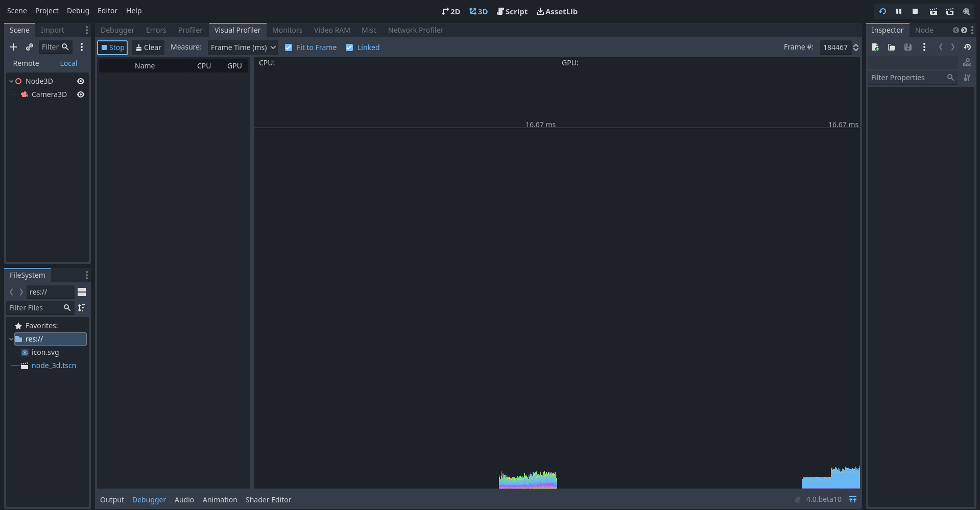Open the Project menu
This screenshot has height=510, width=980.
click(46, 10)
